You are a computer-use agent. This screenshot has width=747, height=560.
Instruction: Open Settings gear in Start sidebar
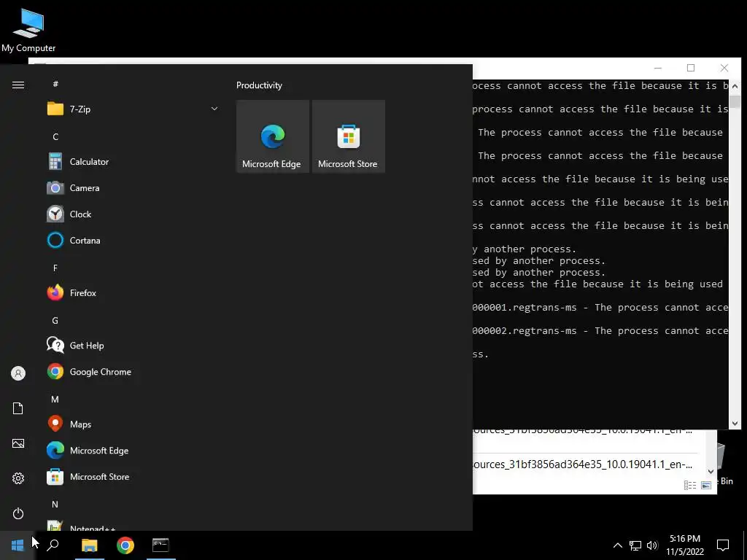click(18, 478)
